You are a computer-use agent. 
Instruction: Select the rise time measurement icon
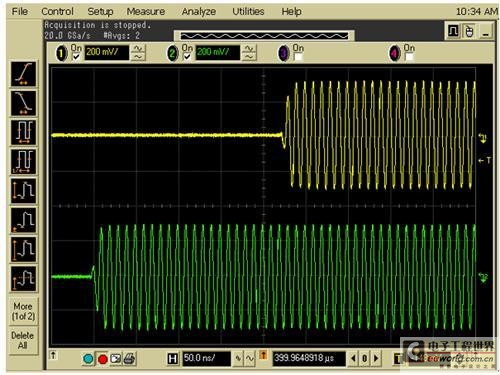click(23, 74)
